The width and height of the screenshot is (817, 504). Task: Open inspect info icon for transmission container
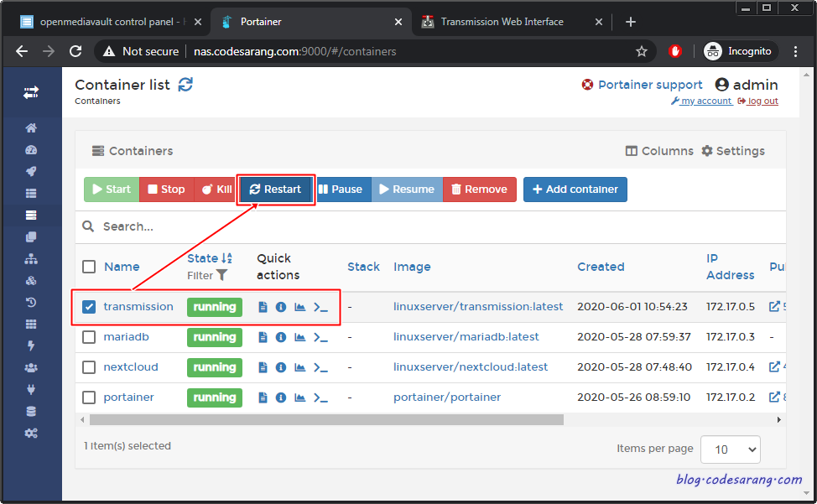(x=281, y=307)
